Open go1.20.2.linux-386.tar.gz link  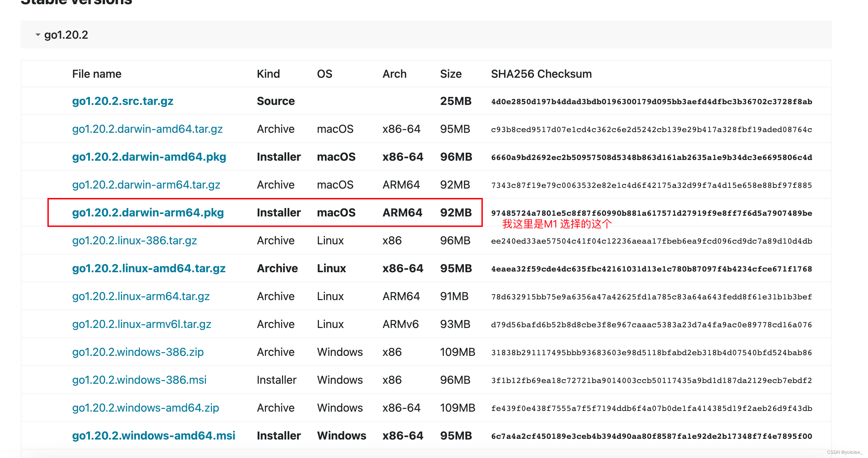[135, 241]
